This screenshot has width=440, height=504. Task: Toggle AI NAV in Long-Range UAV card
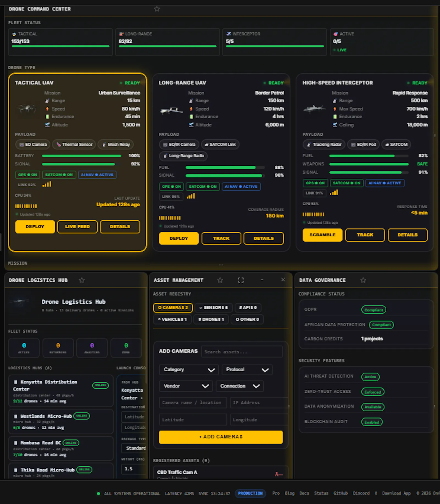pyautogui.click(x=241, y=187)
